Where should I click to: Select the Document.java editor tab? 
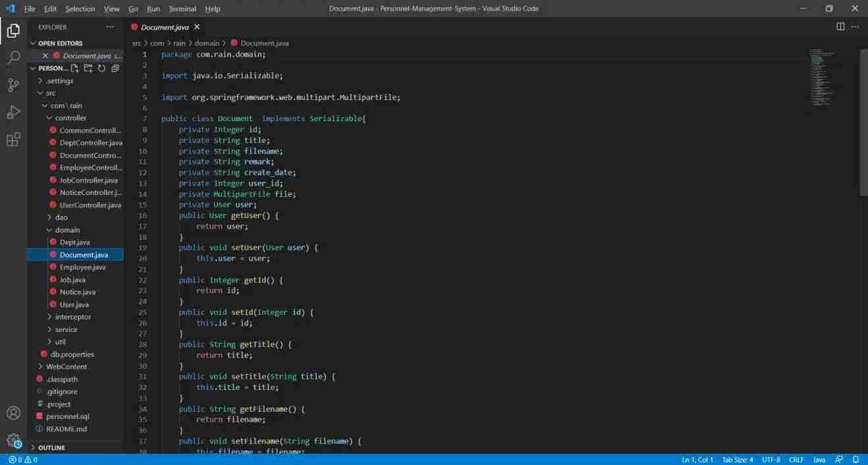click(165, 27)
